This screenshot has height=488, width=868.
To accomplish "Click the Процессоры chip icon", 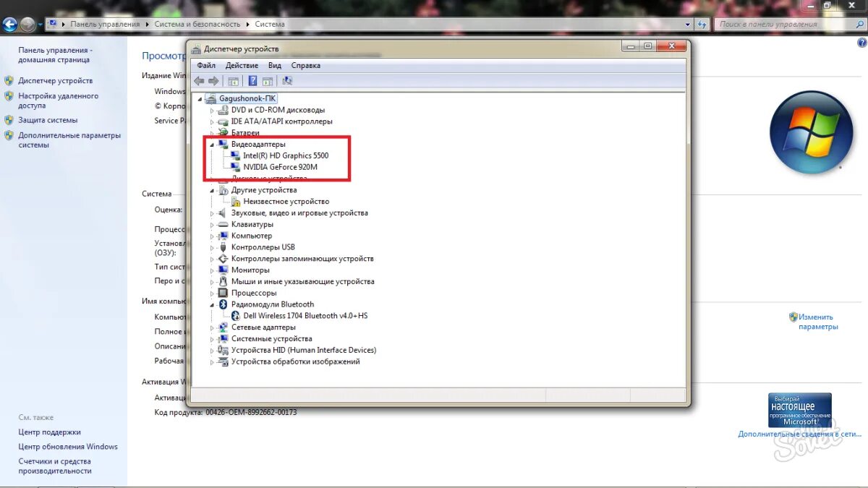I will point(223,294).
